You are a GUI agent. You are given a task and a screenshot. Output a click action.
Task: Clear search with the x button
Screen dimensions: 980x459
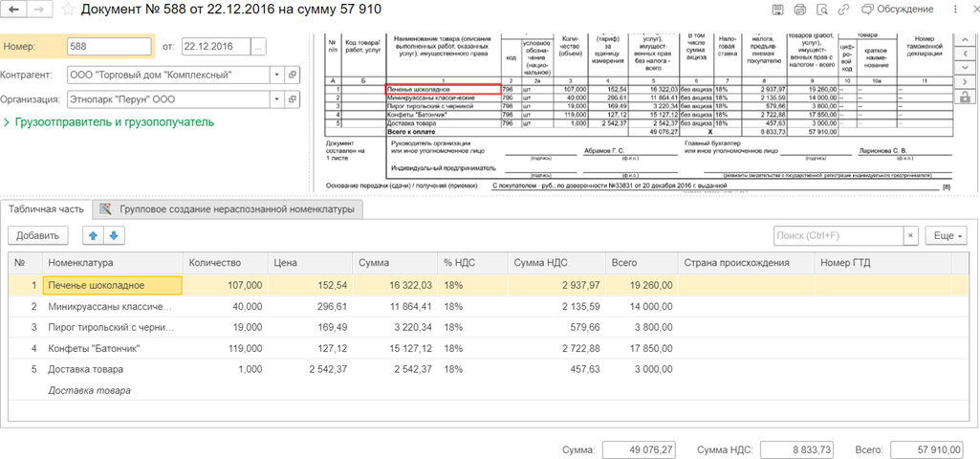[910, 236]
